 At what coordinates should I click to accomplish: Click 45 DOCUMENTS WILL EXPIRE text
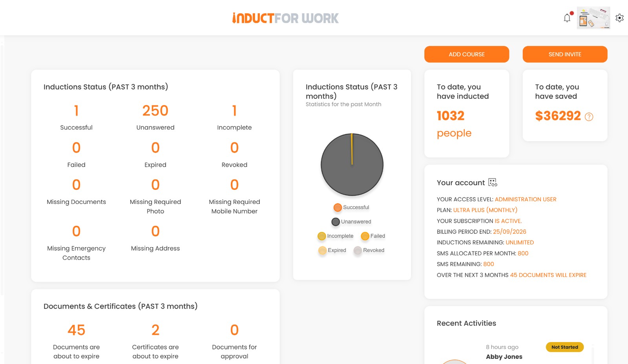548,275
